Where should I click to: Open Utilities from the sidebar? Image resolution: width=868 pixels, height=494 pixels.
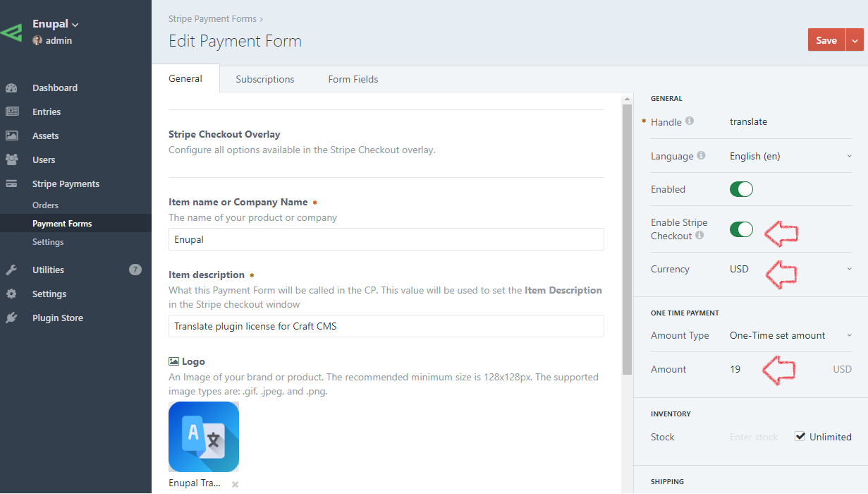pyautogui.click(x=48, y=270)
